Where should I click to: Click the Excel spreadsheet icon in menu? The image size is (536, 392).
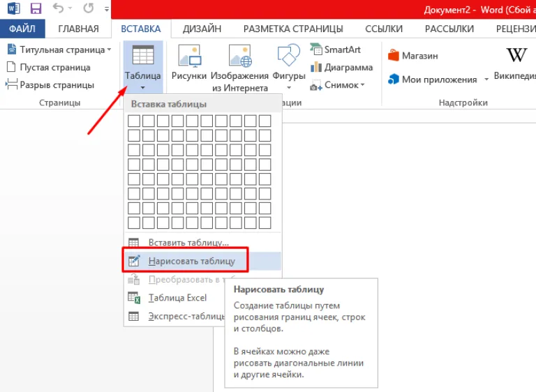134,298
